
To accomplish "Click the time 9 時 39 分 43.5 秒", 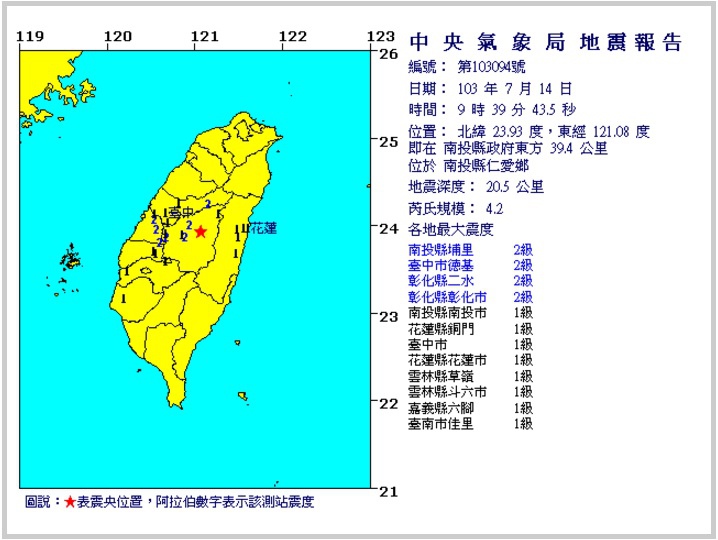I will click(x=517, y=109).
